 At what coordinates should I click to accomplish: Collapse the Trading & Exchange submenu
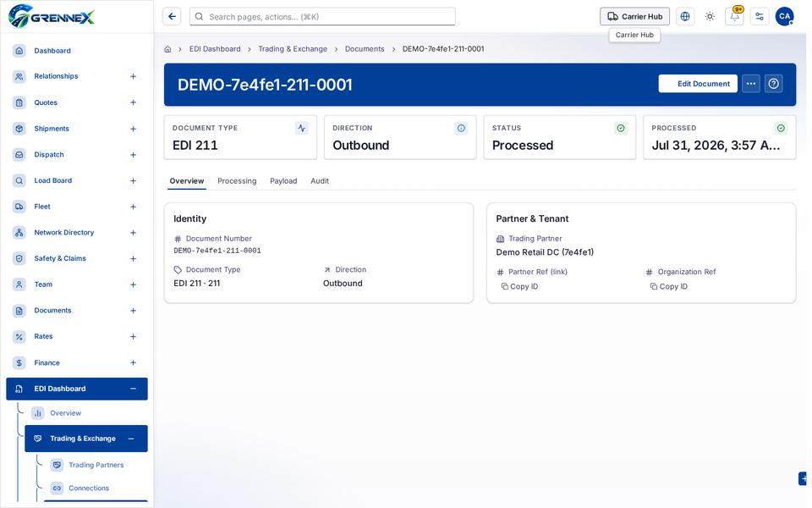(x=131, y=439)
